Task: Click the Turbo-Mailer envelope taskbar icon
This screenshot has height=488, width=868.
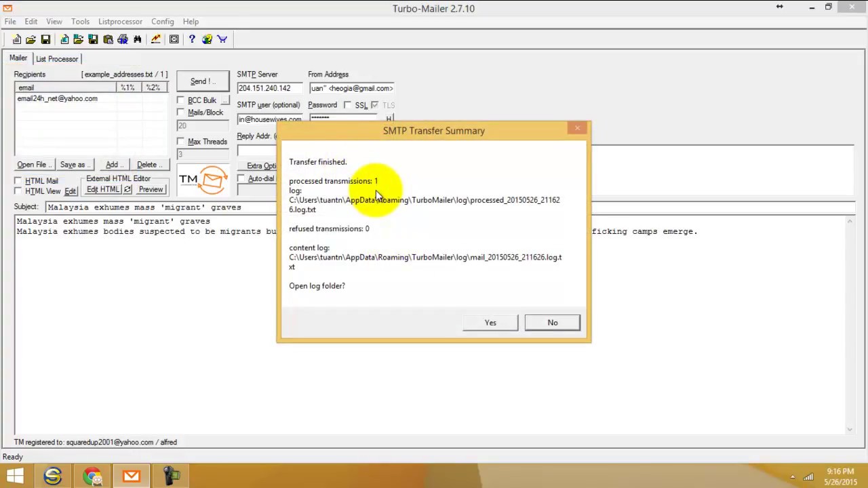Action: (132, 476)
